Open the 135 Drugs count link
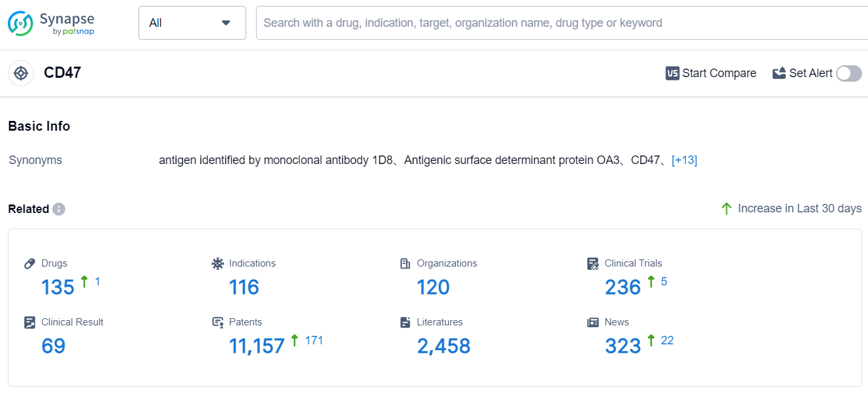868x394 pixels. point(57,287)
